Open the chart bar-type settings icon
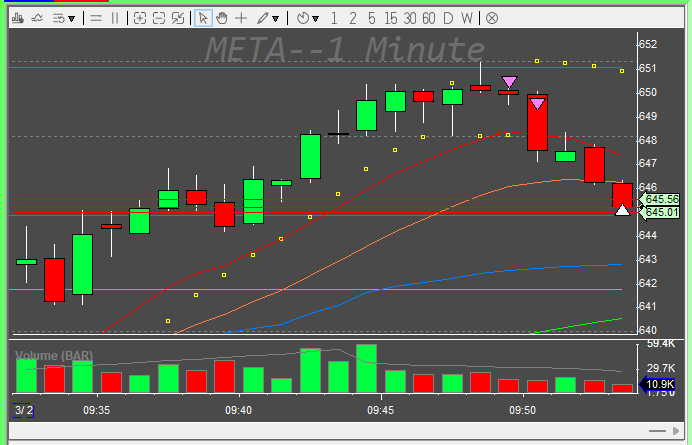The image size is (692, 445). click(x=18, y=18)
